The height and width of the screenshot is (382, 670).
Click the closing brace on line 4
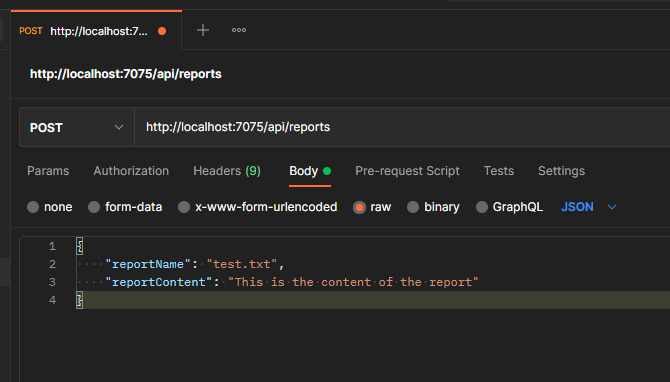click(x=79, y=300)
